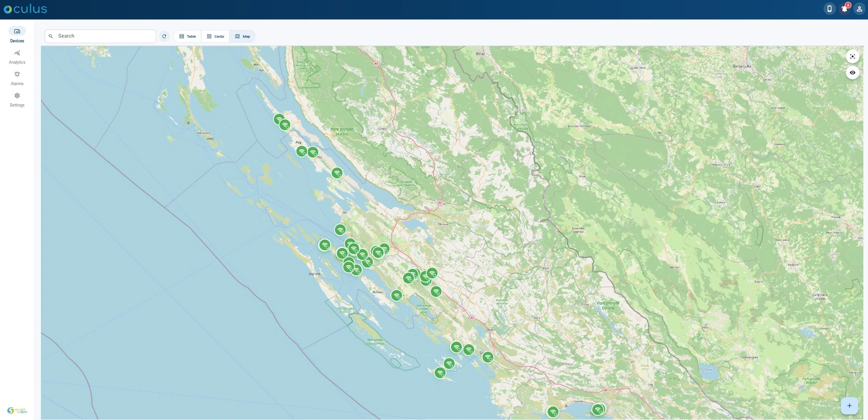The width and height of the screenshot is (868, 420).
Task: Click the Search input field
Action: pos(100,36)
